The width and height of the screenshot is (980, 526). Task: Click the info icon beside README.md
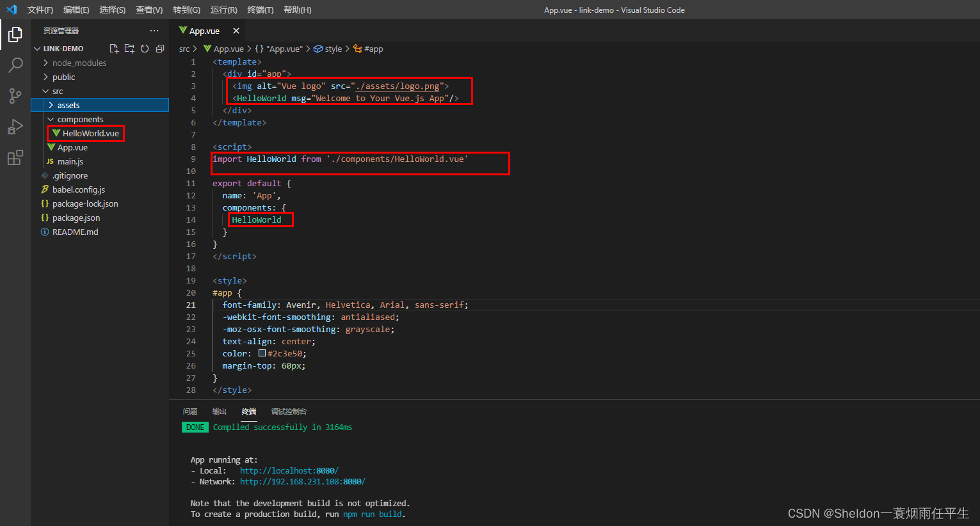pos(45,232)
